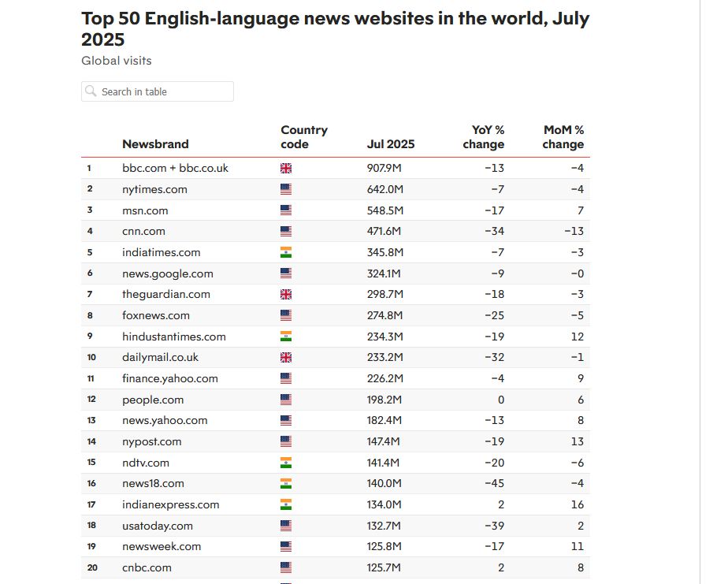Click US flag in newsweek.com row
This screenshot has width=728, height=584.
pyautogui.click(x=286, y=547)
